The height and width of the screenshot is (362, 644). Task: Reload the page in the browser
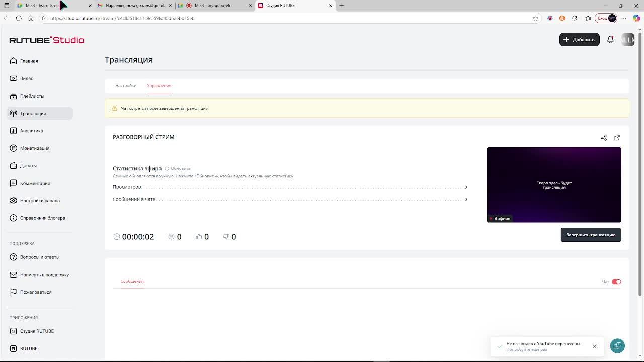pos(19,18)
